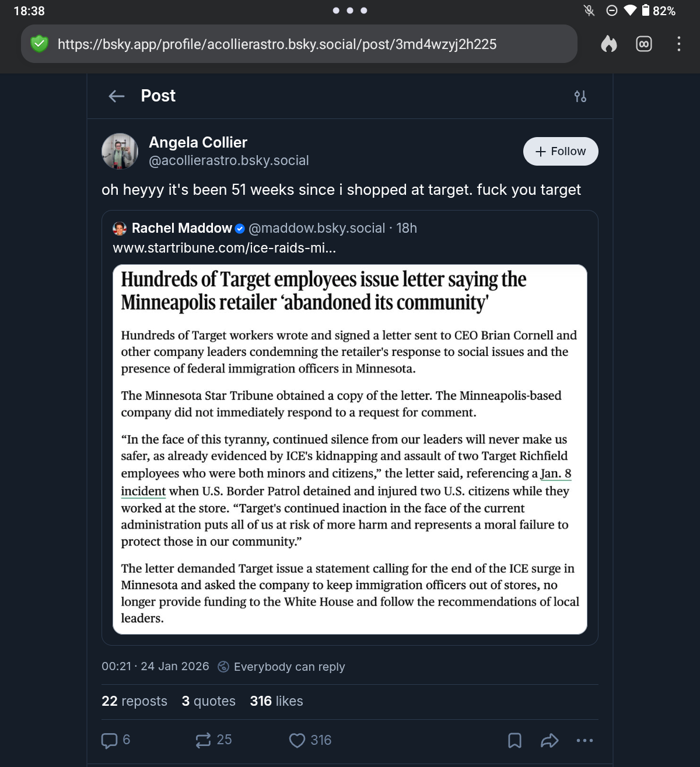Click the green shield security icon

point(39,44)
